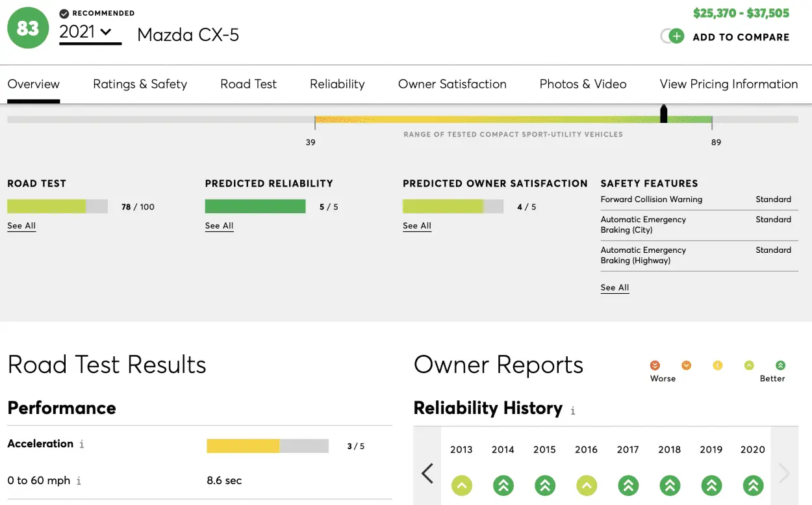Click the 2013 reliability rating icon
Image resolution: width=812 pixels, height=505 pixels.
pos(461,486)
